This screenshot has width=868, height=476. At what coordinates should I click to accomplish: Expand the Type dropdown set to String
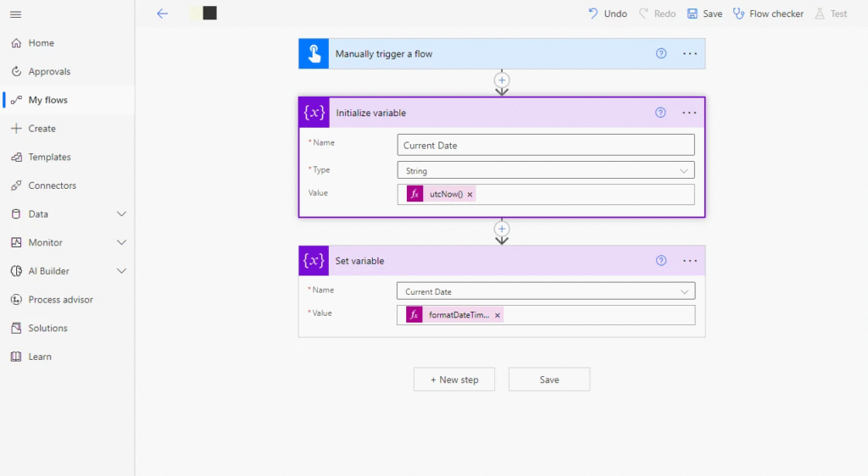pos(683,170)
